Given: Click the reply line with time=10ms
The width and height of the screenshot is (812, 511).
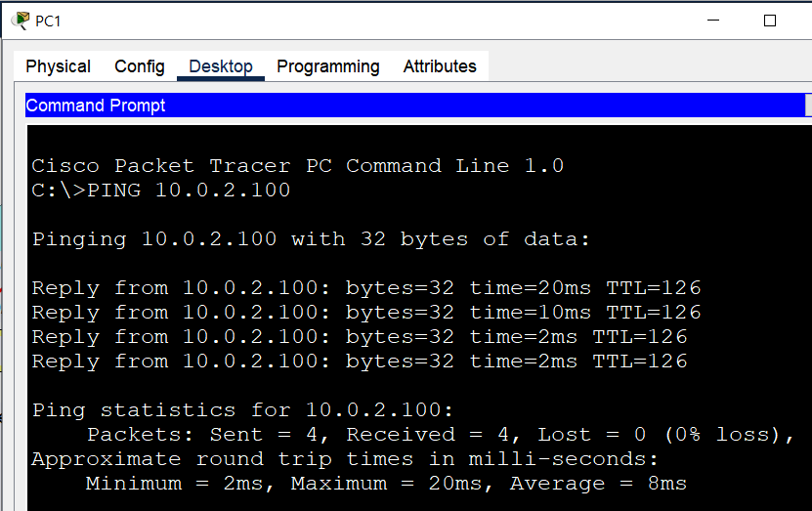Looking at the screenshot, I should (x=366, y=313).
